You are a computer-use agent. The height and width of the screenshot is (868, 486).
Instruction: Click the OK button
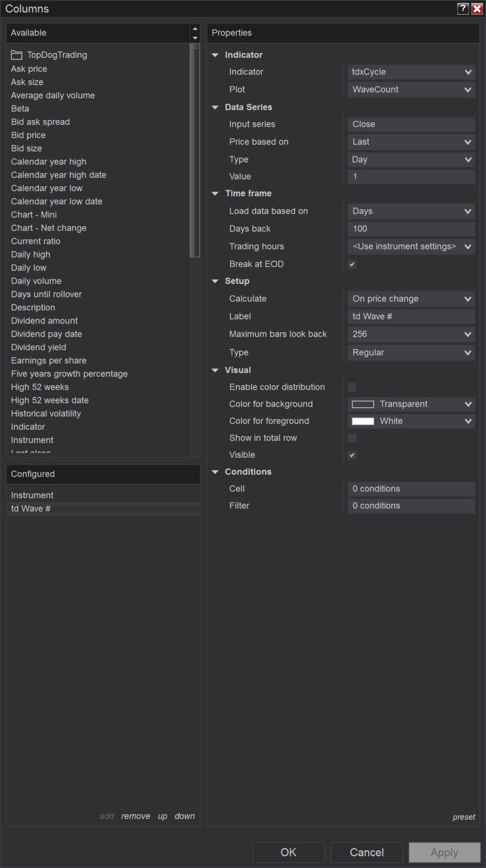pos(288,852)
